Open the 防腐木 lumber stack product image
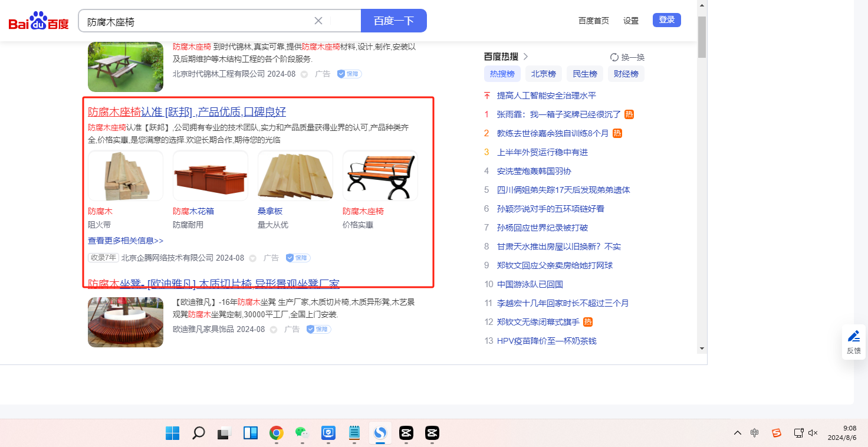The image size is (868, 447). click(126, 176)
